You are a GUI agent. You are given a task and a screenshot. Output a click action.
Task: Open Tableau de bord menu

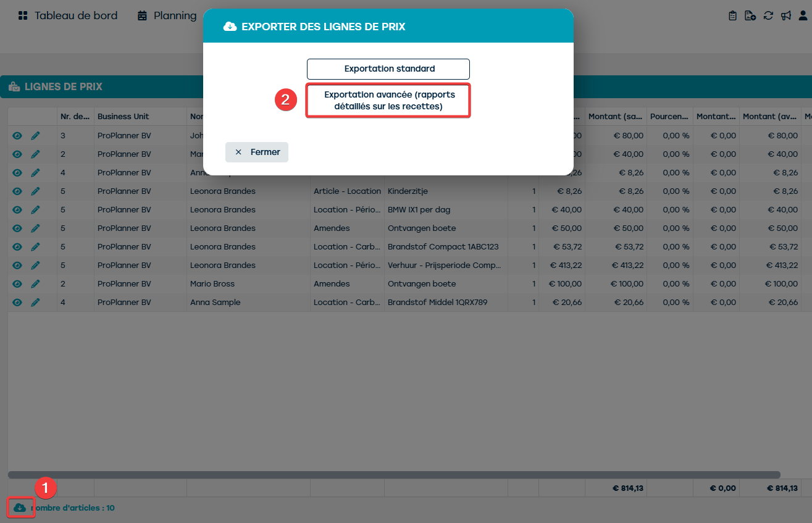(x=67, y=15)
